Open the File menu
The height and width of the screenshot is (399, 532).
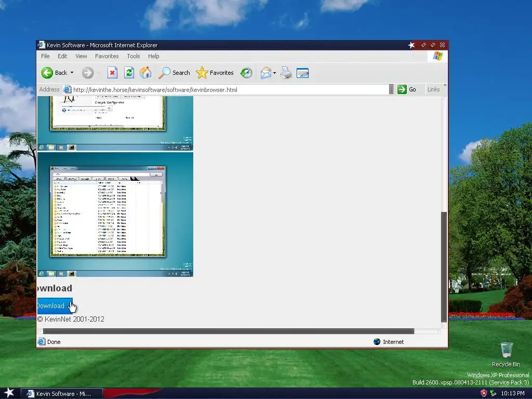coord(45,56)
